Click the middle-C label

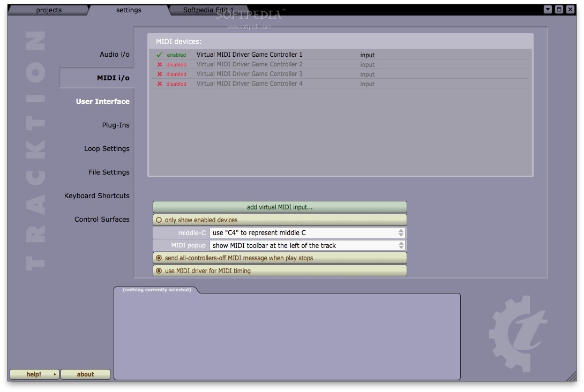(x=192, y=232)
